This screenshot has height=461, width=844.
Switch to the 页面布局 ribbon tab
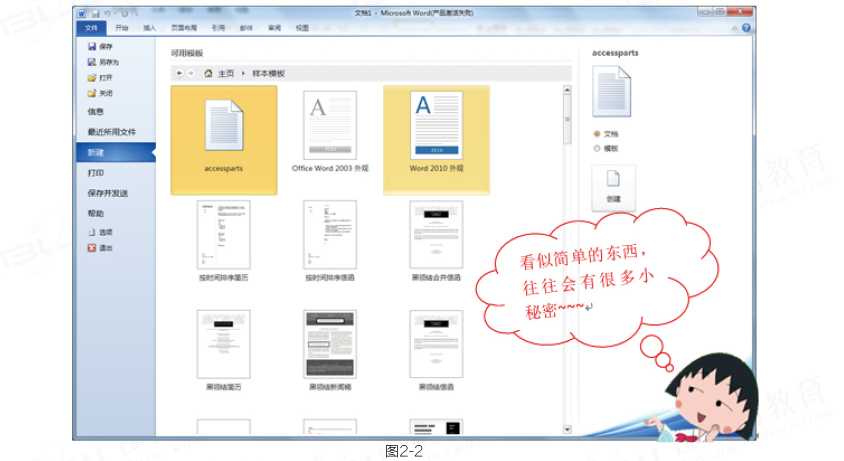coord(184,27)
